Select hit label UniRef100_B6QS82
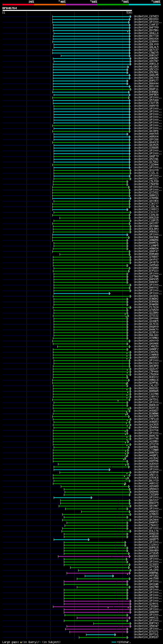163x644 pixels. [x=146, y=388]
